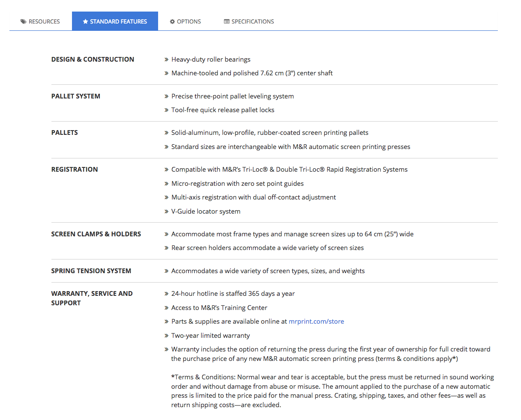Click '24-hour hotline is staffed' line
The height and width of the screenshot is (420, 521).
click(x=233, y=294)
